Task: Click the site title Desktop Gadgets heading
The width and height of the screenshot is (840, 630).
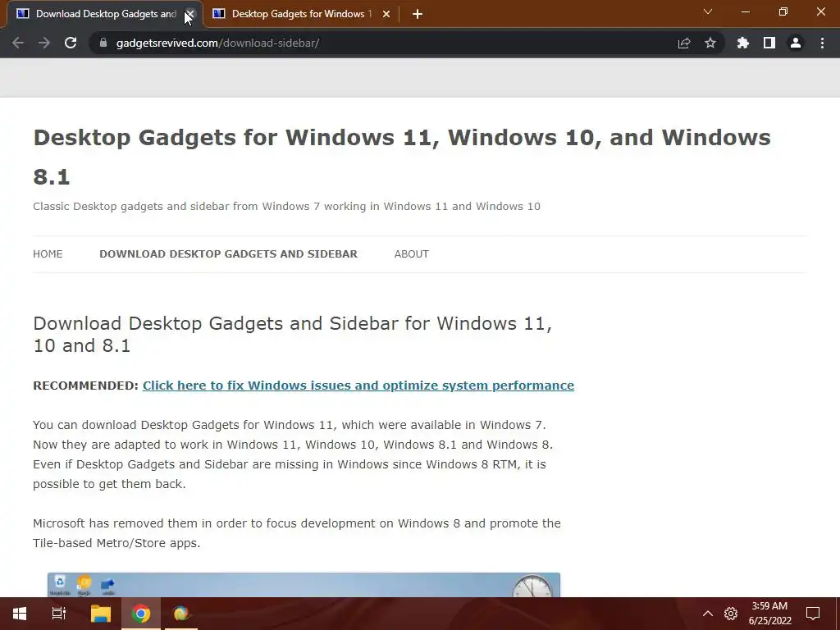Action: point(402,157)
